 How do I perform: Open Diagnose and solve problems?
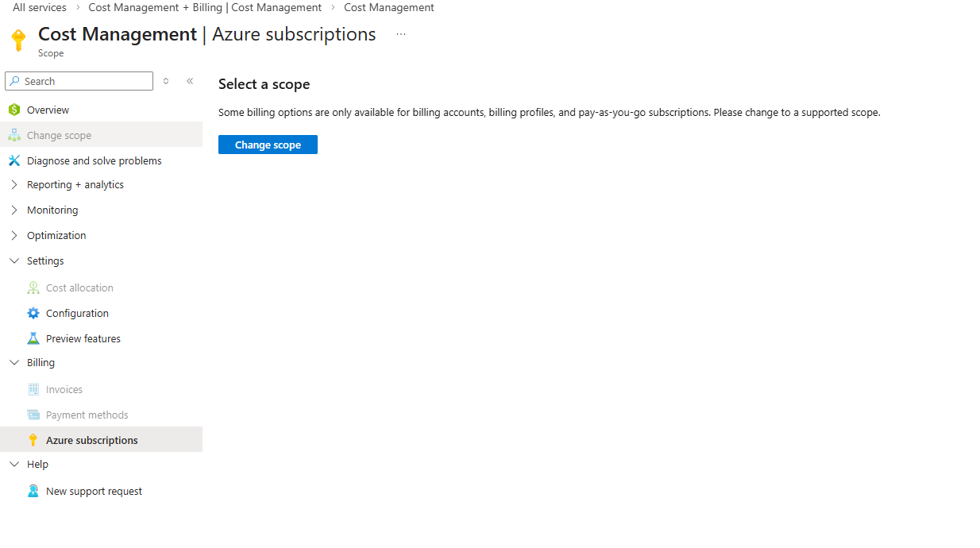(101, 160)
